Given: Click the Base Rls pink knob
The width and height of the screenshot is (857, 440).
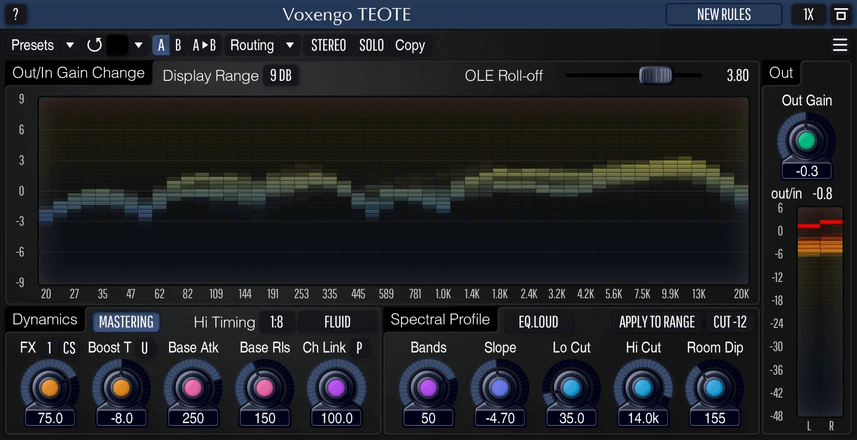Looking at the screenshot, I should [265, 388].
